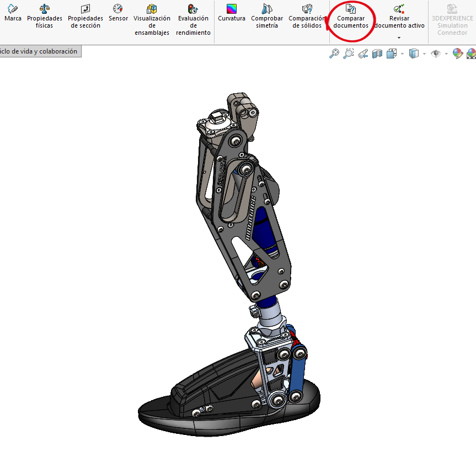476x462 pixels.
Task: Open the view orientation dropdown arrow
Action: tap(403, 54)
